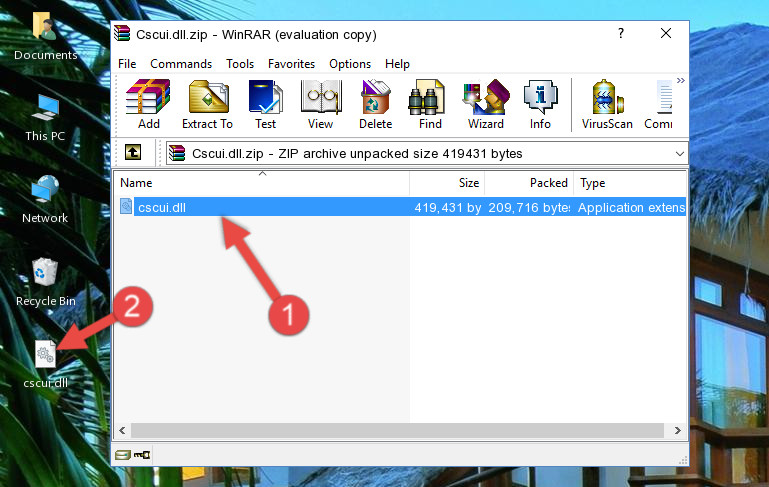Select the This PC desktop icon

pos(45,118)
